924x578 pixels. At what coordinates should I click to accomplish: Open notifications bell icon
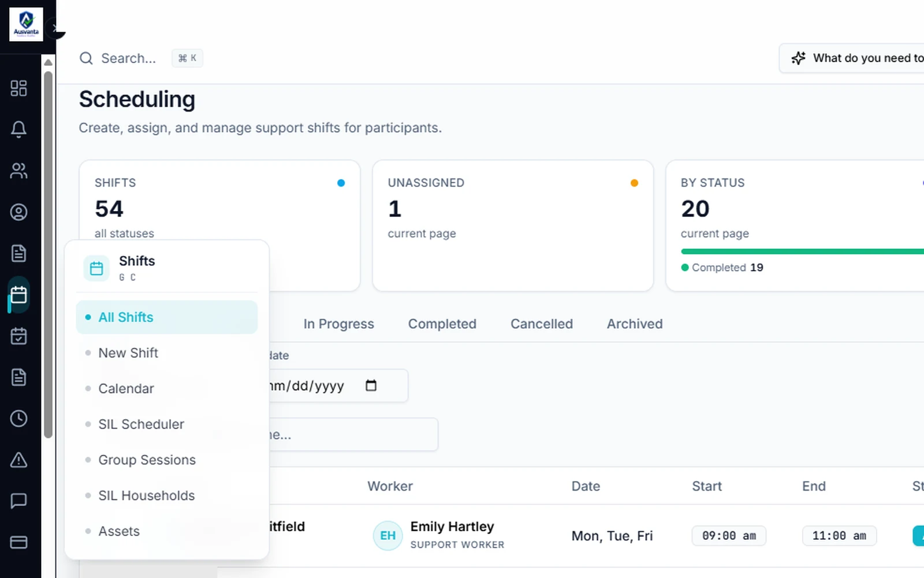point(18,129)
